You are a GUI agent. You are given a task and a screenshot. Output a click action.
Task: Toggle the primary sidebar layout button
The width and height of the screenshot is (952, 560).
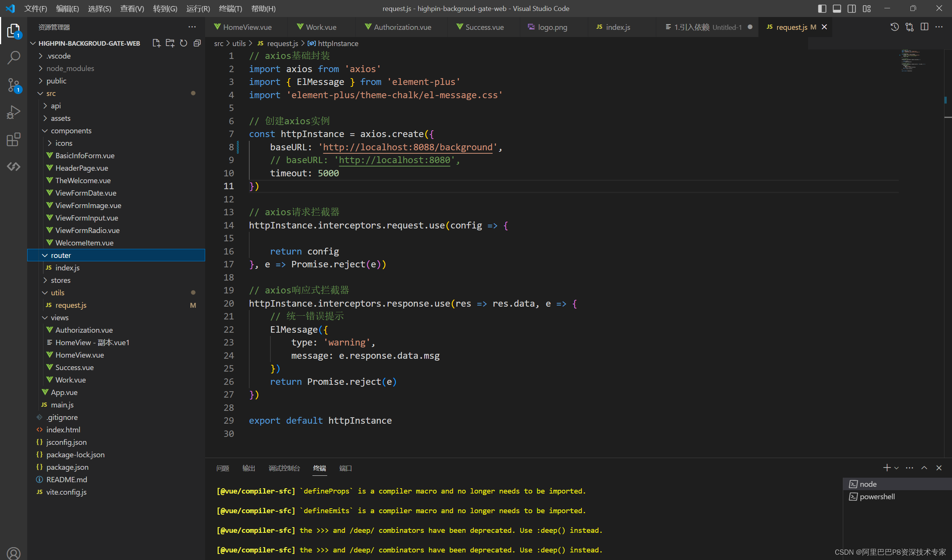(x=822, y=9)
